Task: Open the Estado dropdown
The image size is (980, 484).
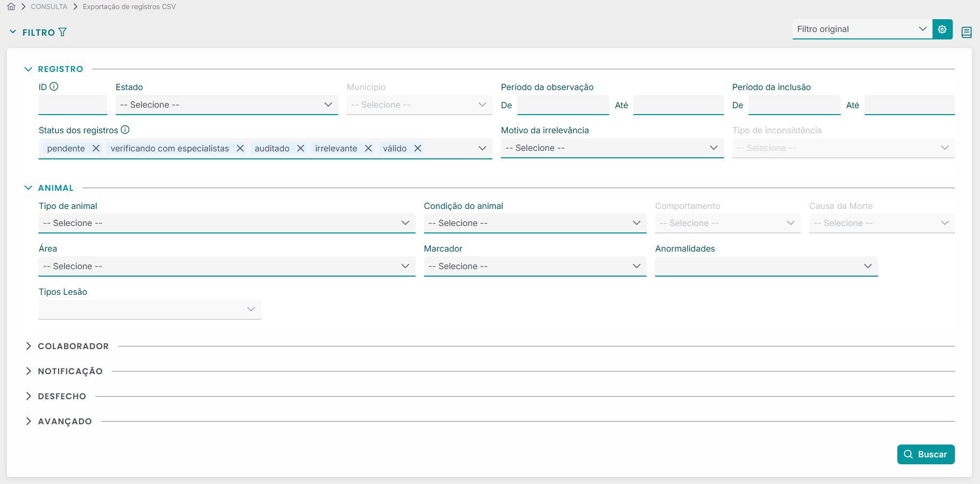Action: point(226,105)
